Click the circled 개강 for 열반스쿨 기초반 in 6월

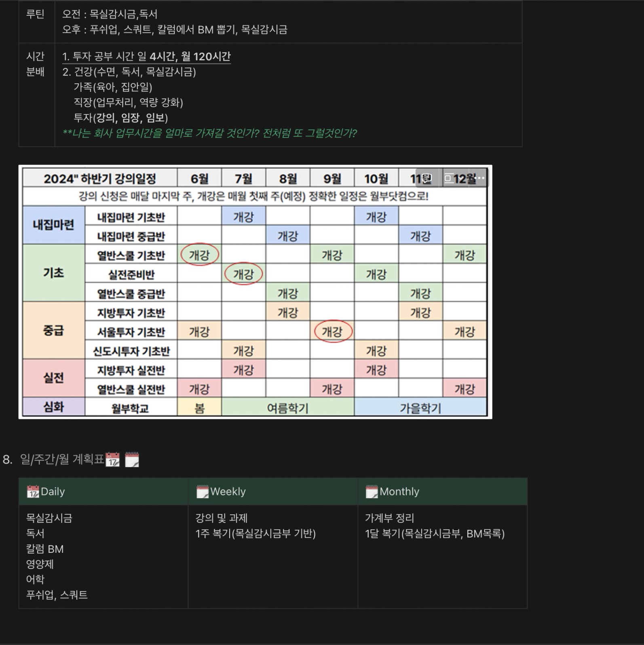click(x=199, y=255)
